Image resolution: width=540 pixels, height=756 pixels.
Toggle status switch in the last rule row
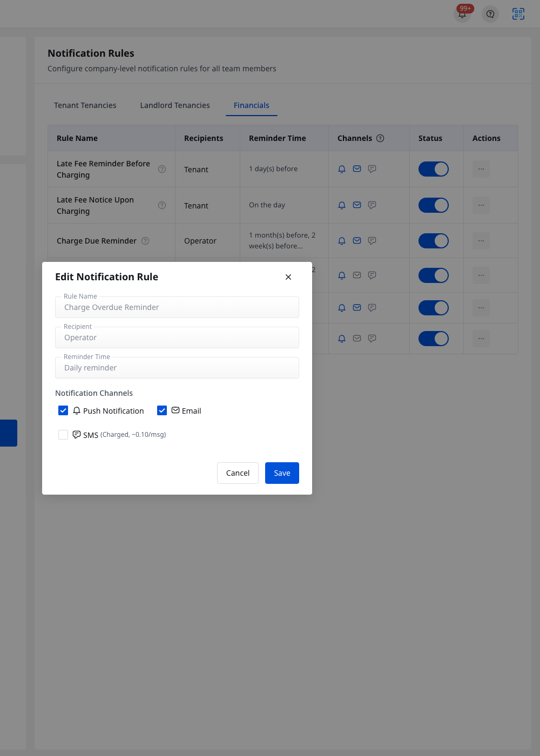pos(434,339)
